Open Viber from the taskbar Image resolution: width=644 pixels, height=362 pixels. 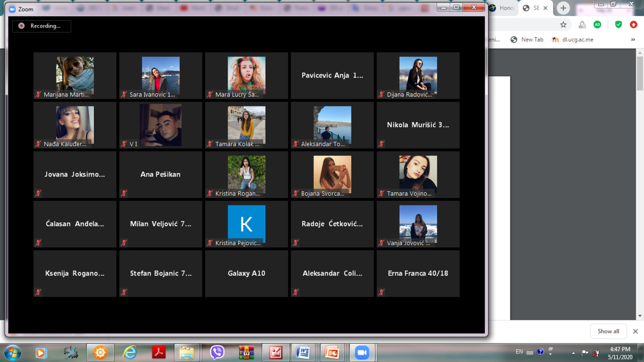click(x=217, y=352)
